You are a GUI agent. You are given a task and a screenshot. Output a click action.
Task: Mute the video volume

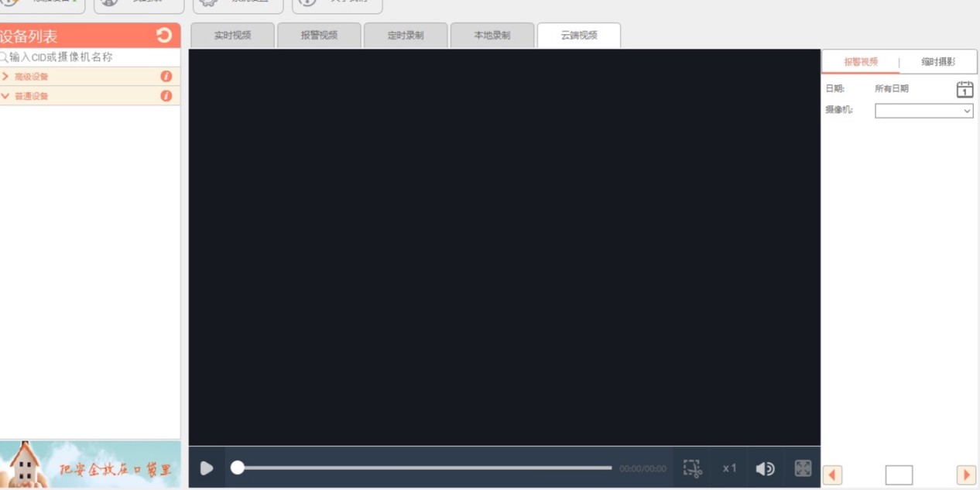(x=765, y=468)
